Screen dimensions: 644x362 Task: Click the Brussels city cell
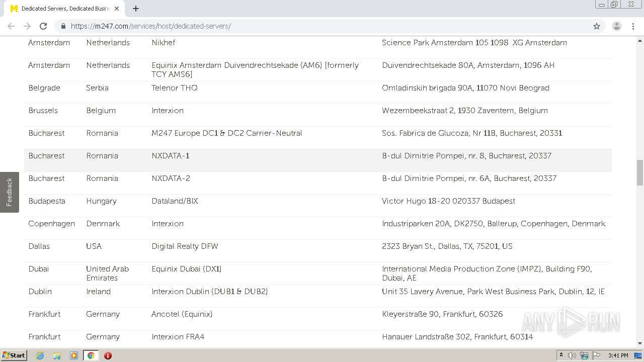43,111
